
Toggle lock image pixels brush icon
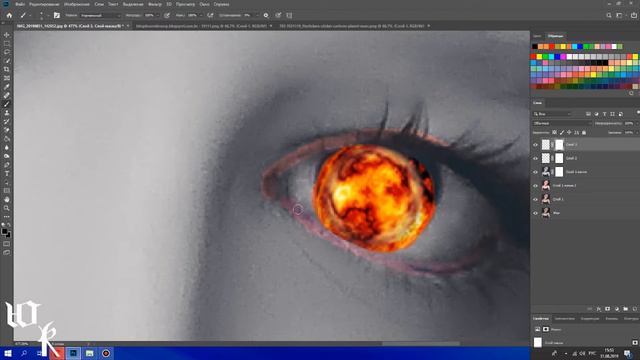coord(562,132)
